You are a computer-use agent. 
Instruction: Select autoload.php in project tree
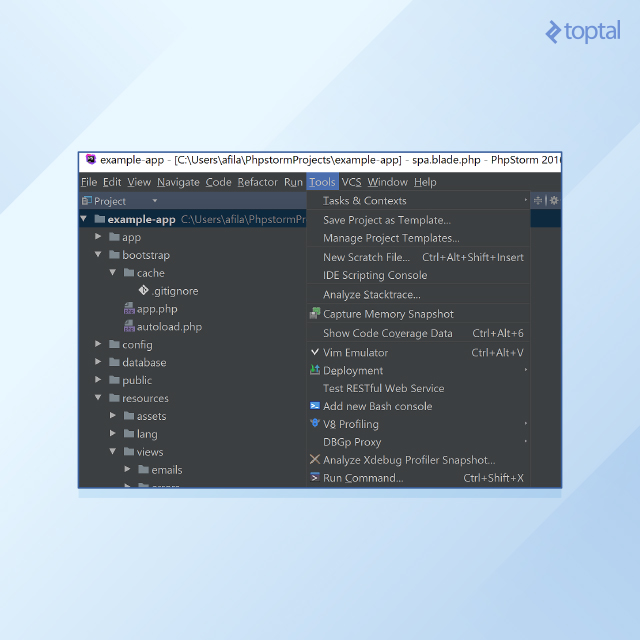[169, 327]
